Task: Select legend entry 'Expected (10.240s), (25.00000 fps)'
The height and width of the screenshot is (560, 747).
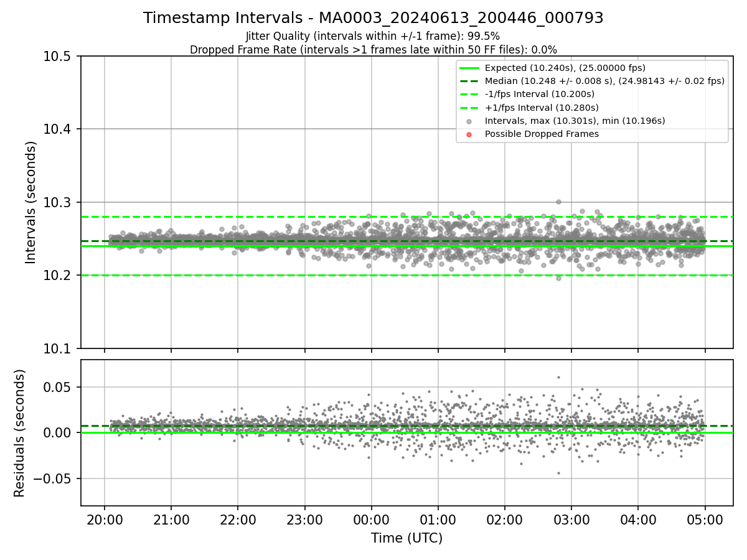Action: 565,68
